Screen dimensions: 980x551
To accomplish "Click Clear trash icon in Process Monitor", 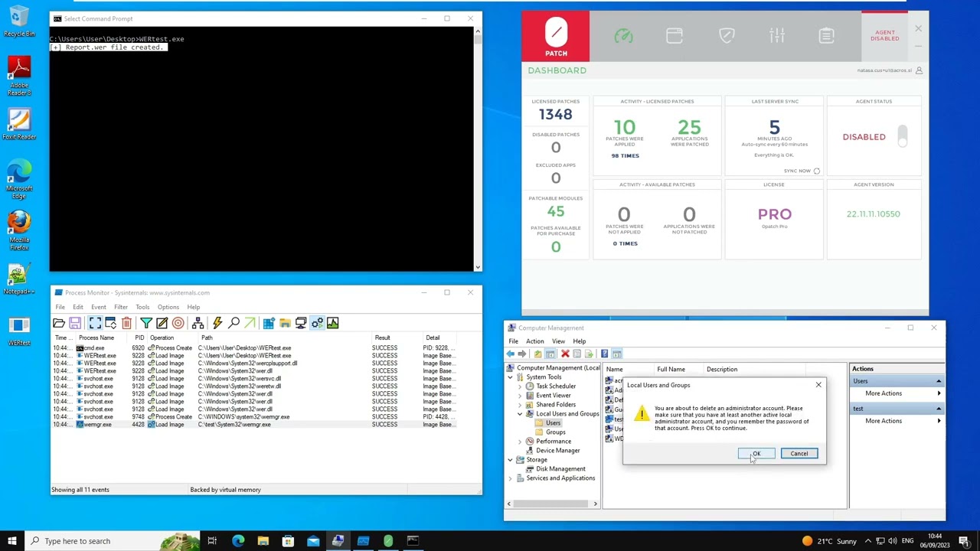I will pyautogui.click(x=126, y=323).
